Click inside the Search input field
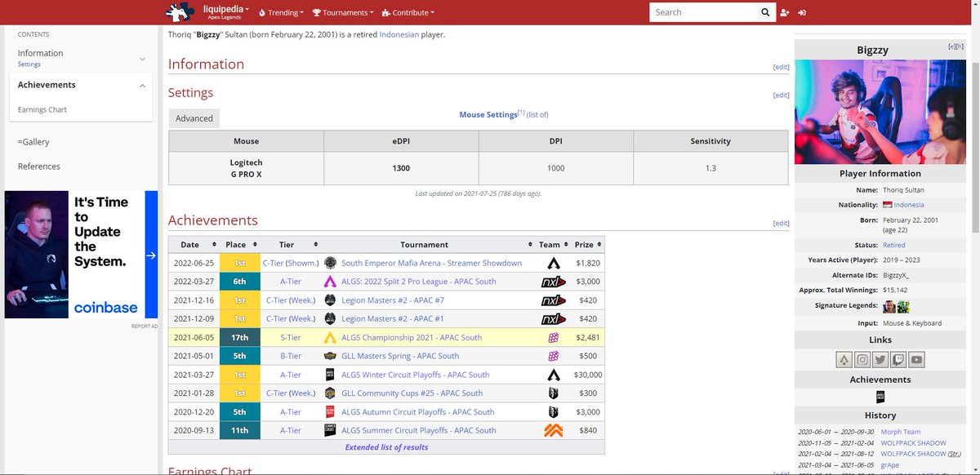This screenshot has height=475, width=980. tap(702, 12)
